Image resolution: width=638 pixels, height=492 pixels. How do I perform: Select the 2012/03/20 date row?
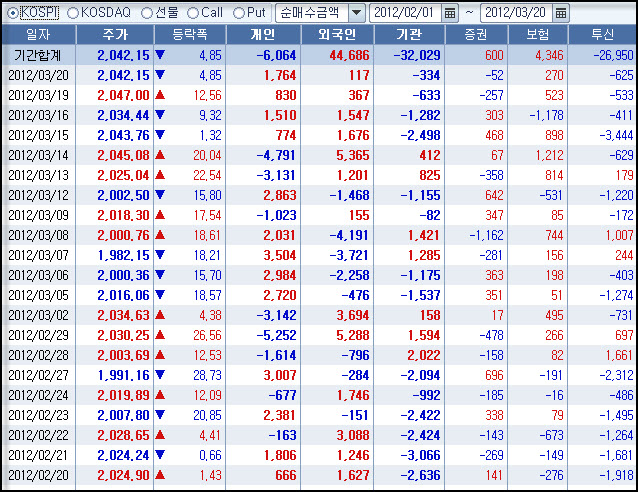coord(319,75)
